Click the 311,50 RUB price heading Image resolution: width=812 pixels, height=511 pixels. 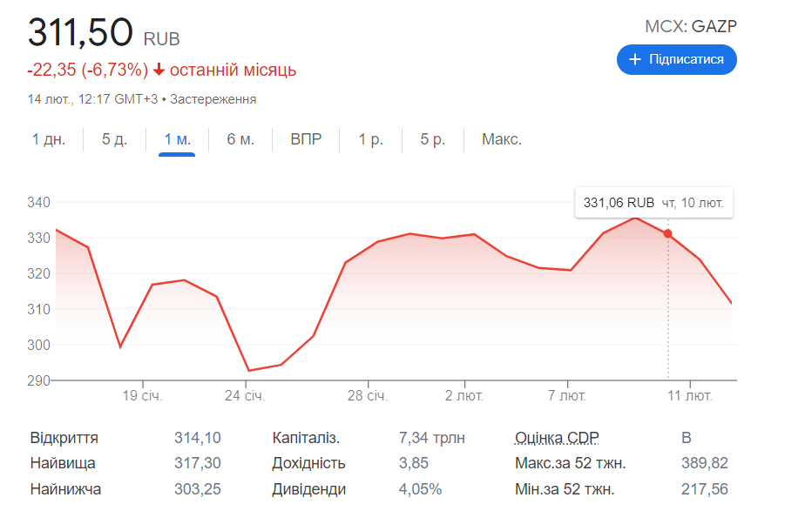[x=104, y=32]
